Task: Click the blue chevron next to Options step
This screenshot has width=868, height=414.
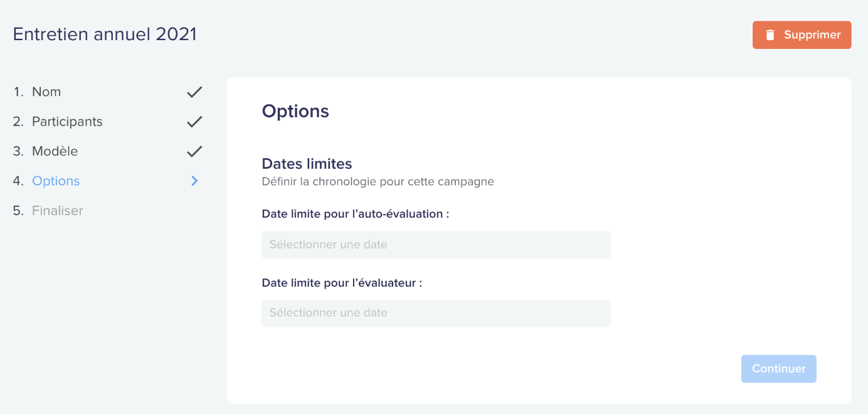Action: pyautogui.click(x=194, y=181)
